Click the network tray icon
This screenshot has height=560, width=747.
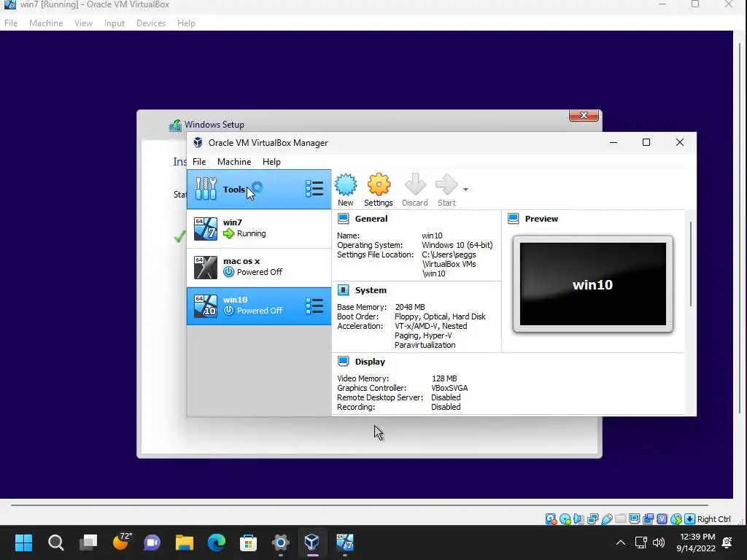click(641, 542)
